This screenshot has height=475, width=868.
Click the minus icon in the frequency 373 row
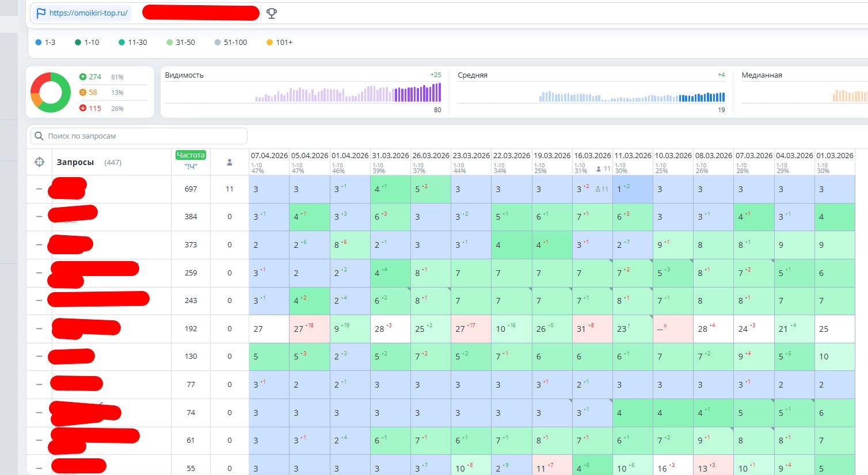click(39, 244)
